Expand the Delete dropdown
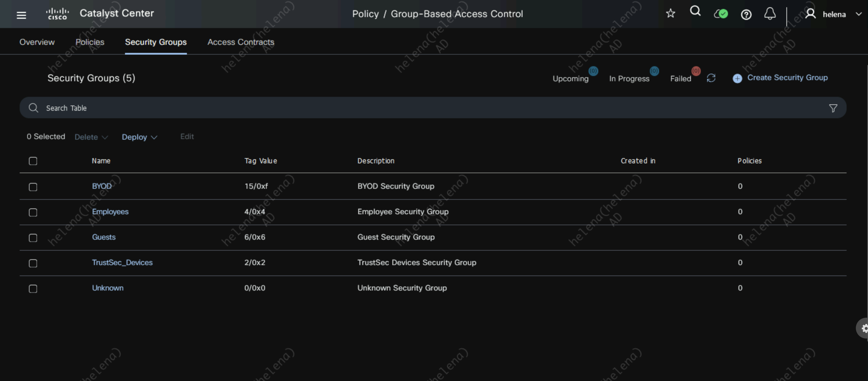The height and width of the screenshot is (381, 868). click(91, 137)
